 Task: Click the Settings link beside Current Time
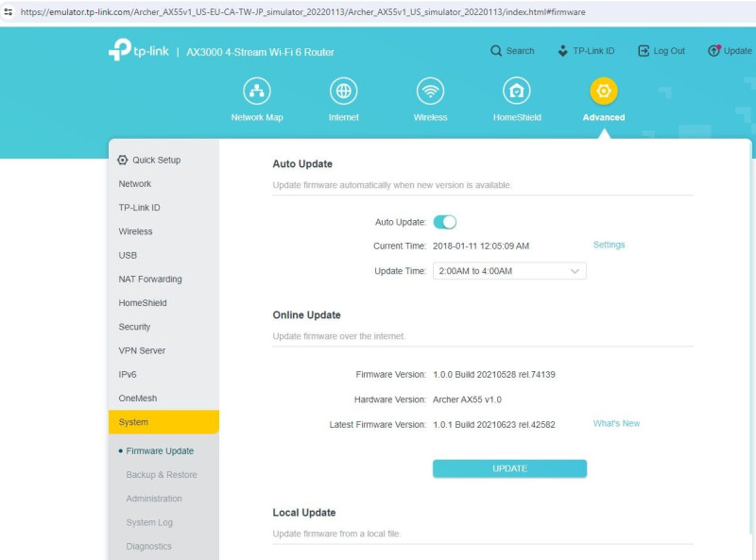(x=609, y=245)
